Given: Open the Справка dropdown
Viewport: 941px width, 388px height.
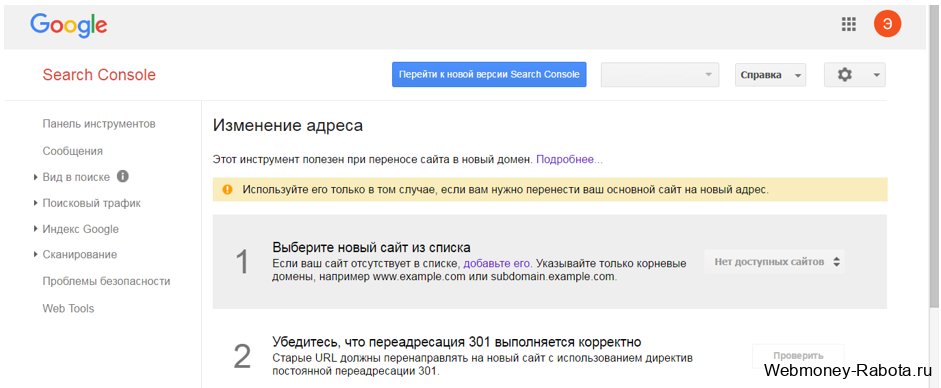Looking at the screenshot, I should 771,75.
